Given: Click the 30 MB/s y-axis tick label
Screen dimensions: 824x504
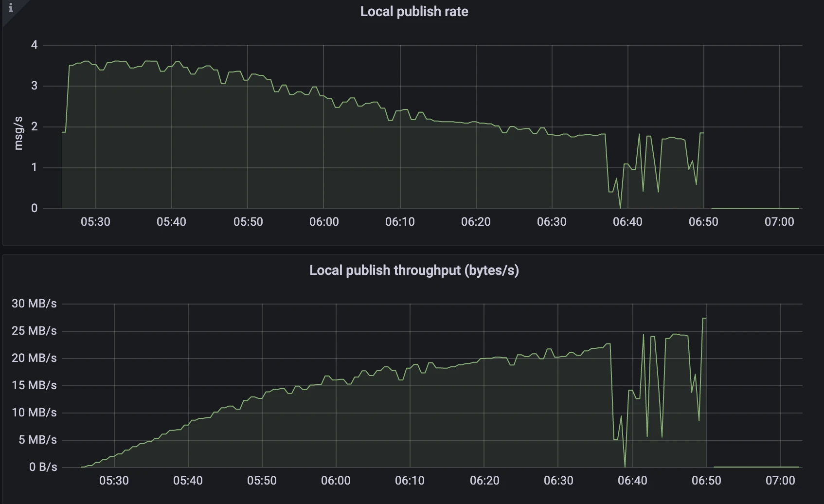Looking at the screenshot, I should click(34, 304).
